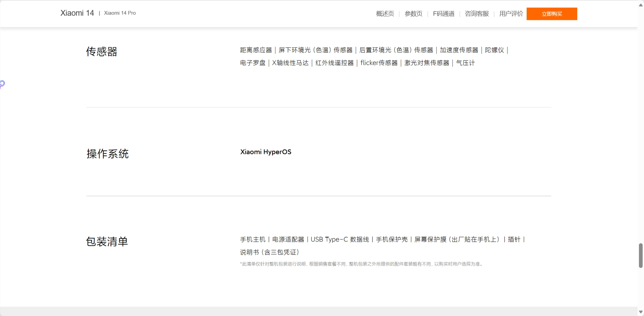The width and height of the screenshot is (644, 316).
Task: Click the 说明书（含三包凭证） item
Action: 270,253
